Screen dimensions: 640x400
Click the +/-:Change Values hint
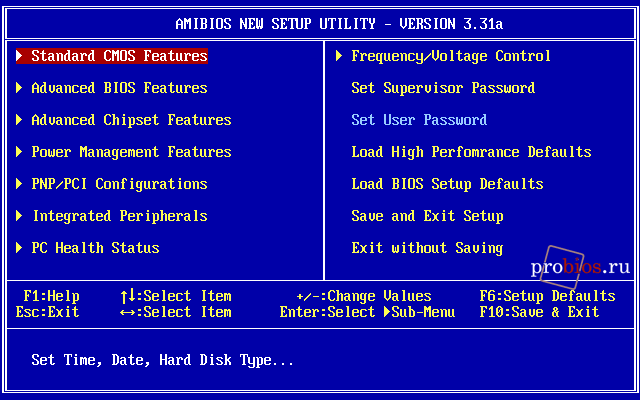(364, 296)
